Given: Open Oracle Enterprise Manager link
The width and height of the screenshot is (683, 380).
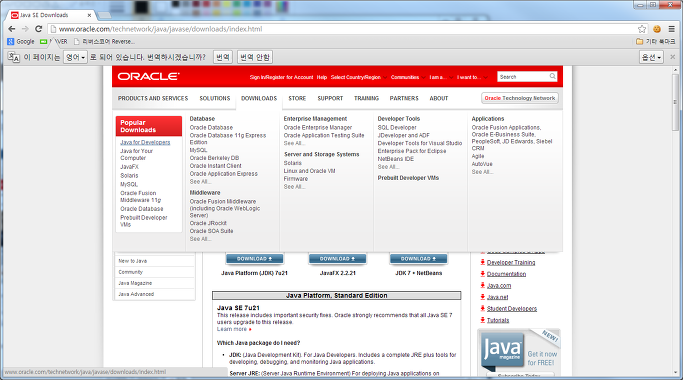Looking at the screenshot, I should tap(318, 128).
